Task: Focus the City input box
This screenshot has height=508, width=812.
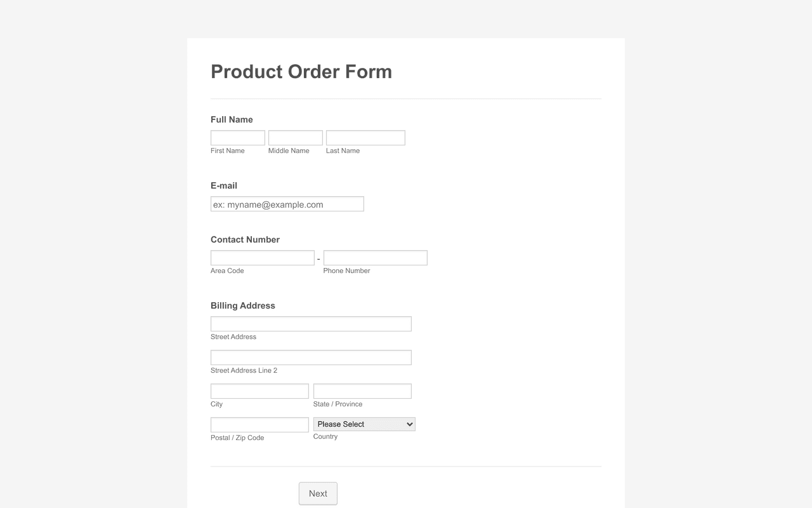Action: [259, 391]
